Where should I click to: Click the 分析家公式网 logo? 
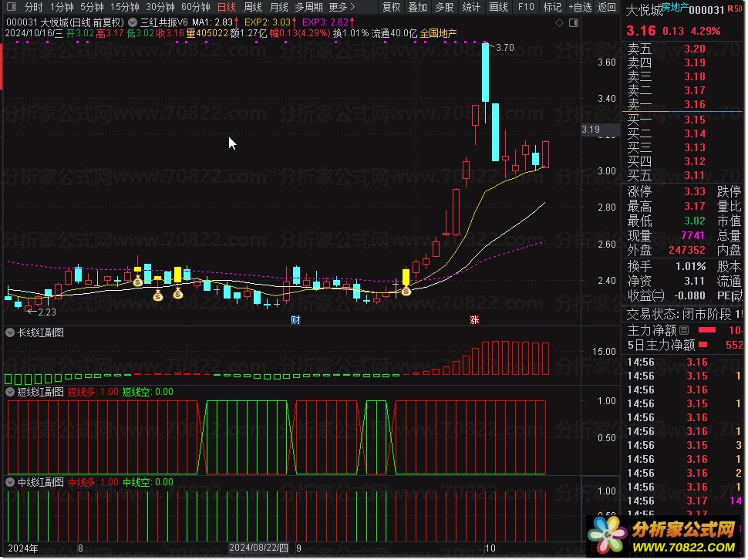(665, 536)
